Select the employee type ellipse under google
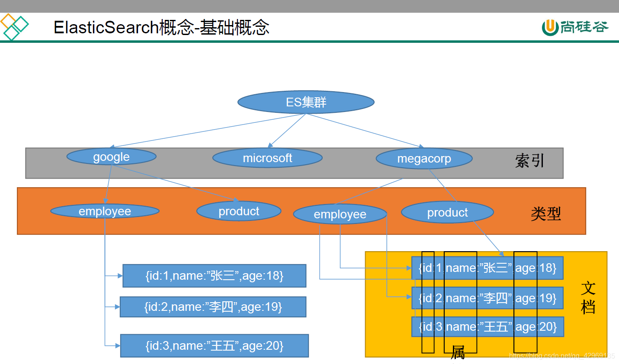 (x=105, y=211)
